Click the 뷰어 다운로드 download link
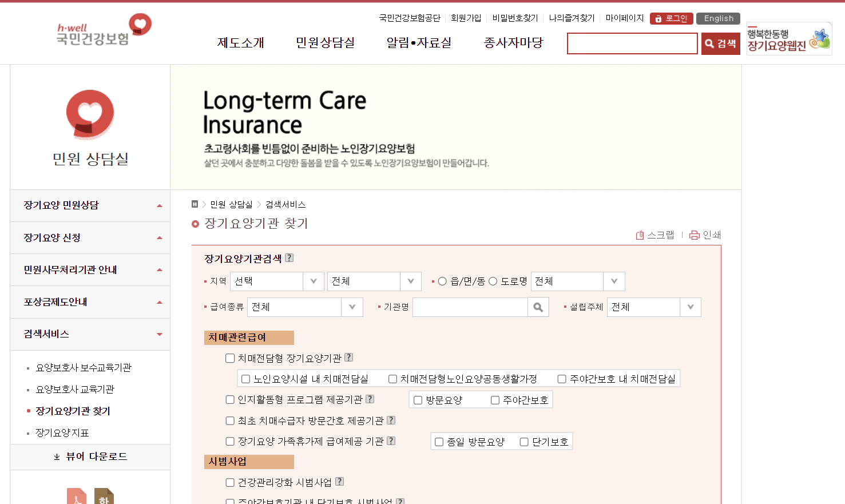Screen dimensions: 845x504 tap(90, 457)
